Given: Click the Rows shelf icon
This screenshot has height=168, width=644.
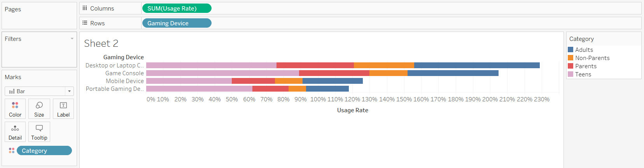Looking at the screenshot, I should click(x=85, y=23).
